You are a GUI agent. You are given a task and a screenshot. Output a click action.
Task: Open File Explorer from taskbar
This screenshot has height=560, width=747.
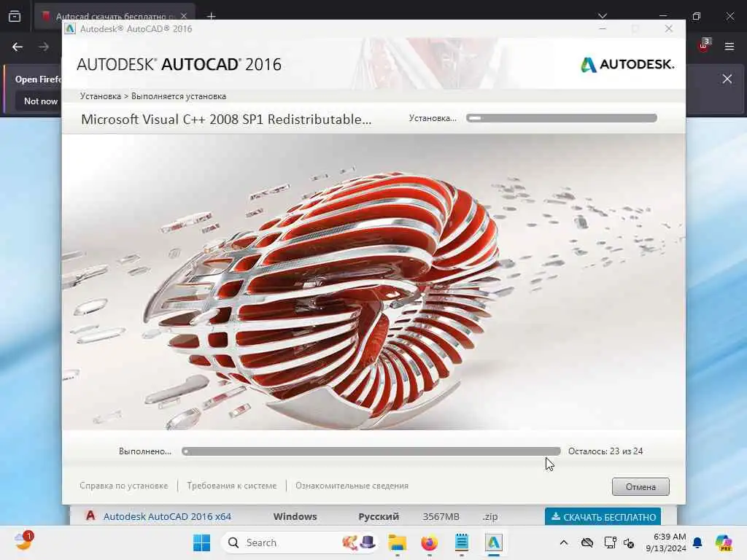click(398, 542)
